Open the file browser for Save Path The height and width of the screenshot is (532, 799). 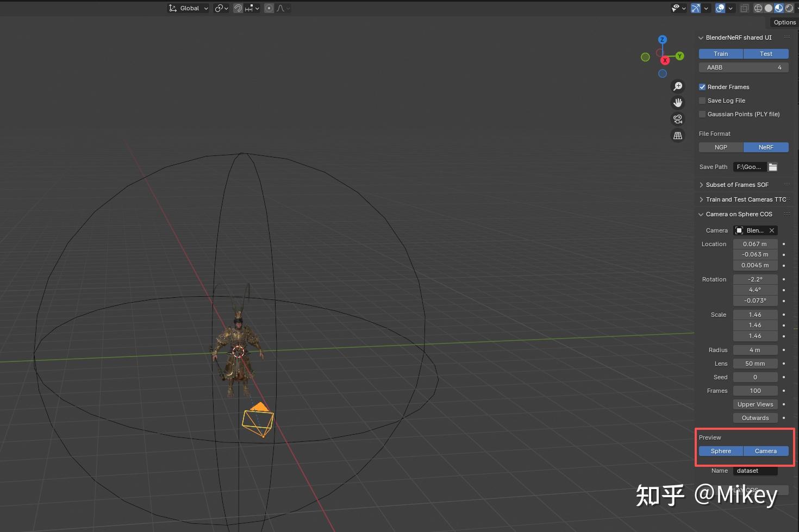(773, 167)
